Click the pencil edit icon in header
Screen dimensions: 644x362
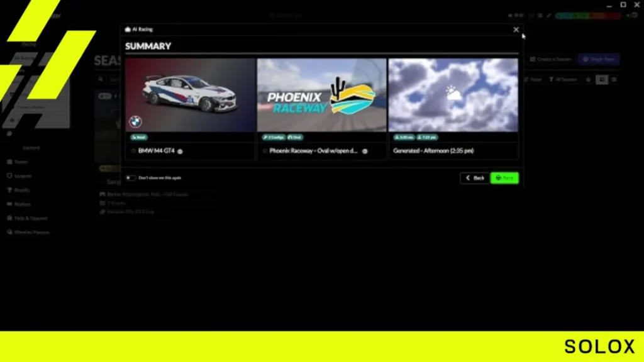tap(548, 16)
